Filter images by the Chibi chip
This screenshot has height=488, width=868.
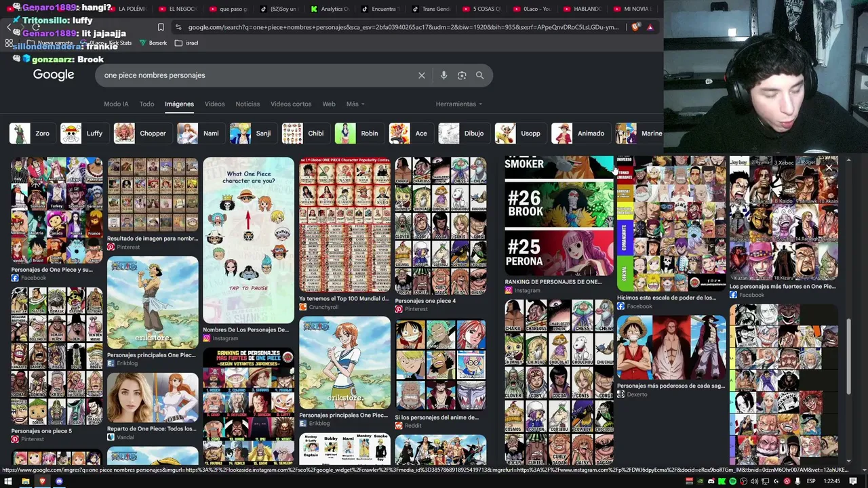[304, 134]
